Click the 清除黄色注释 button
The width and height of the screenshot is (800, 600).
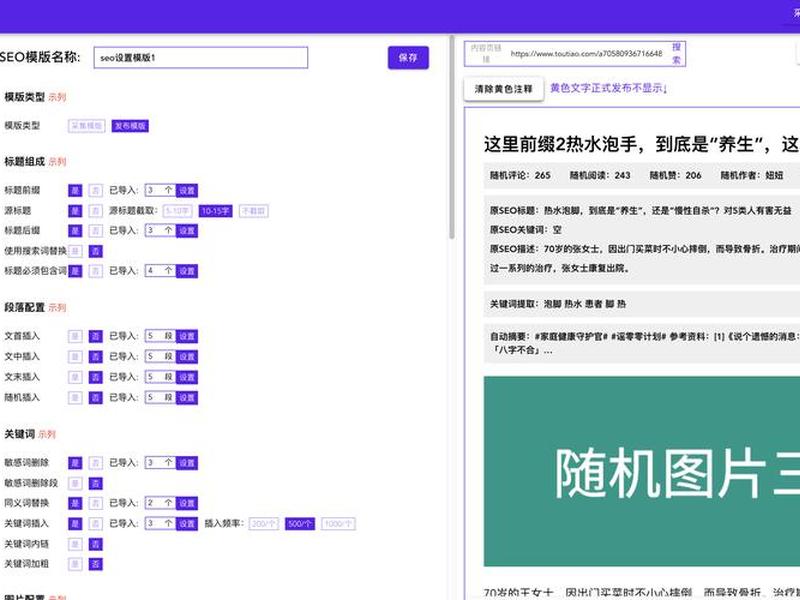[504, 89]
